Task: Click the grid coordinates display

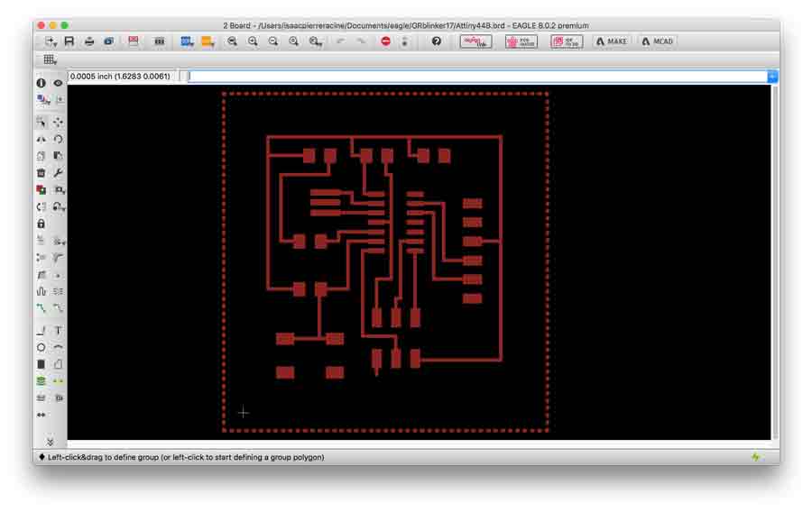Action: [120, 76]
